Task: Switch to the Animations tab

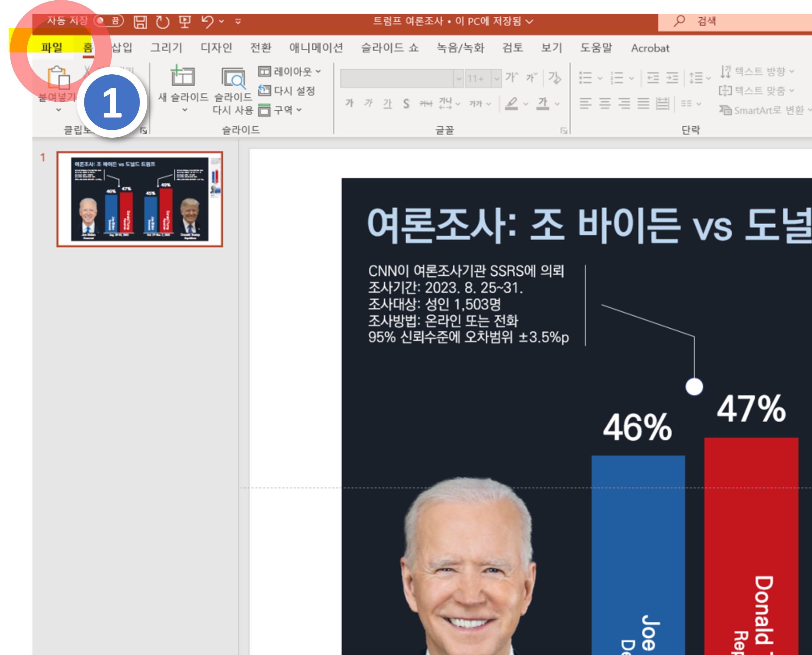Action: pos(316,48)
